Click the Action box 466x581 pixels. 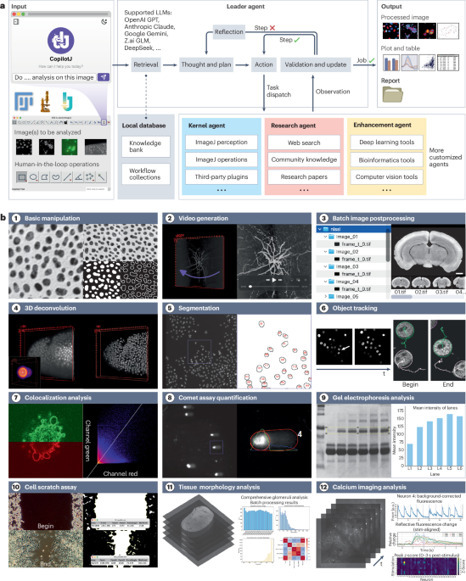[264, 64]
